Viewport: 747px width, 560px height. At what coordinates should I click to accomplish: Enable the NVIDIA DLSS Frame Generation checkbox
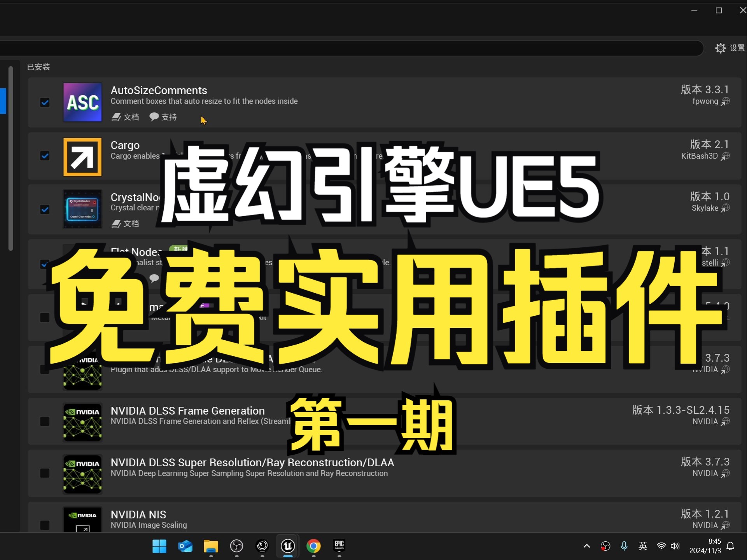pyautogui.click(x=44, y=421)
